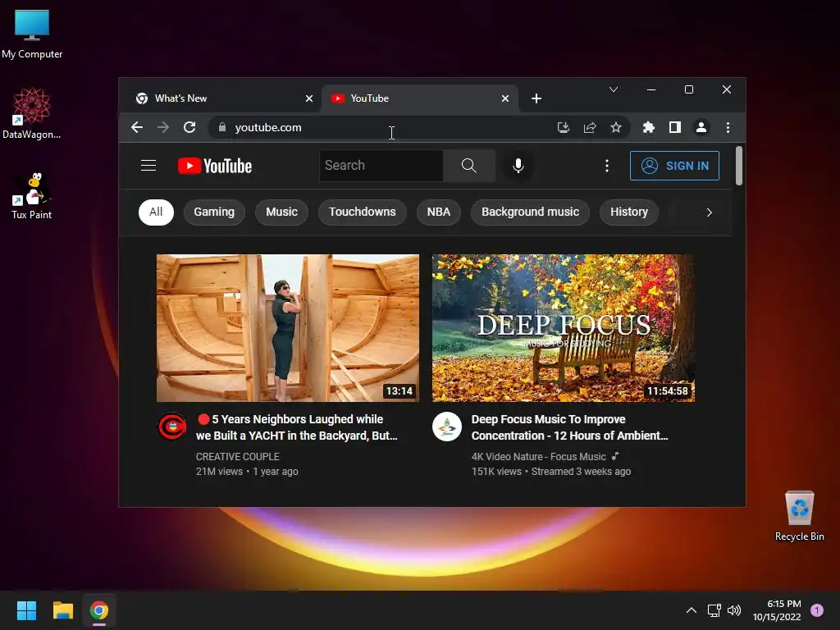
Task: Filter videos by Touchdowns chip
Action: tap(362, 212)
